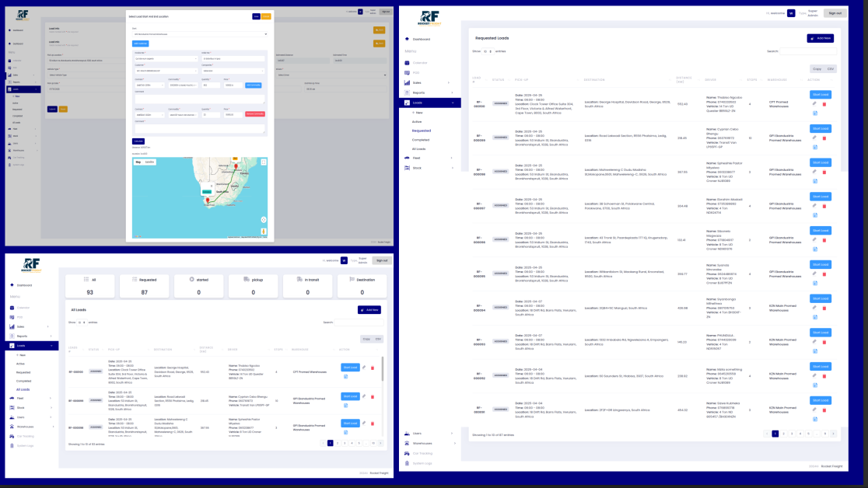The height and width of the screenshot is (488, 868).
Task: Switch the map to Satellite view
Action: coord(150,162)
